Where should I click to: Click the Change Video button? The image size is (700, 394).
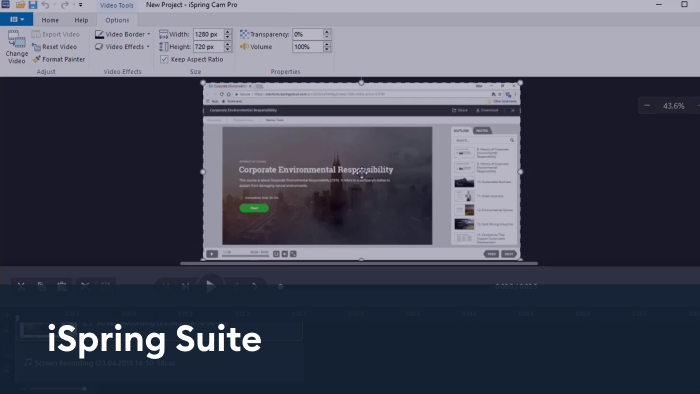(x=17, y=47)
